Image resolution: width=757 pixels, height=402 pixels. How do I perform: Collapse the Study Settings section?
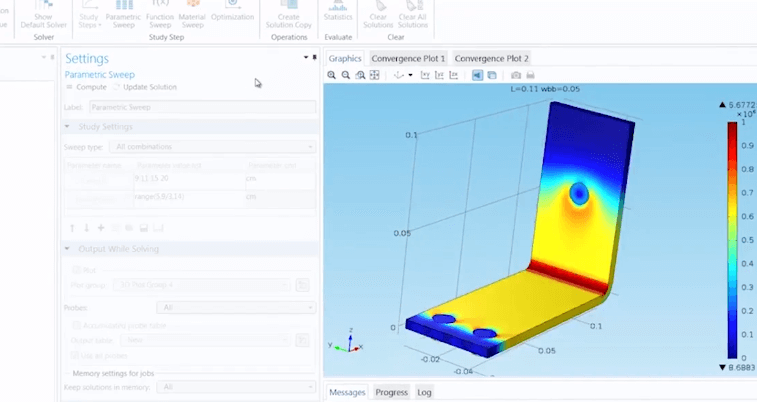coord(68,127)
